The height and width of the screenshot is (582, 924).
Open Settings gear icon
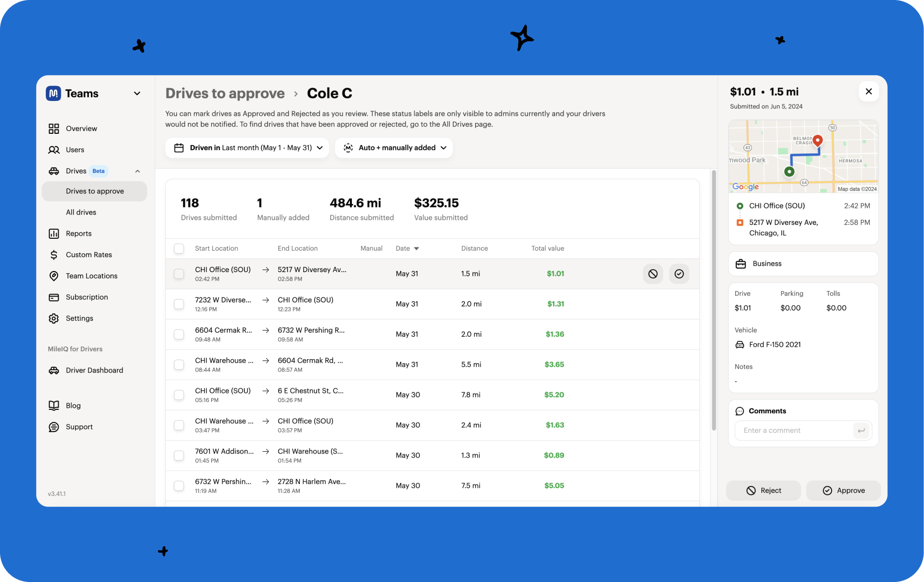point(54,318)
